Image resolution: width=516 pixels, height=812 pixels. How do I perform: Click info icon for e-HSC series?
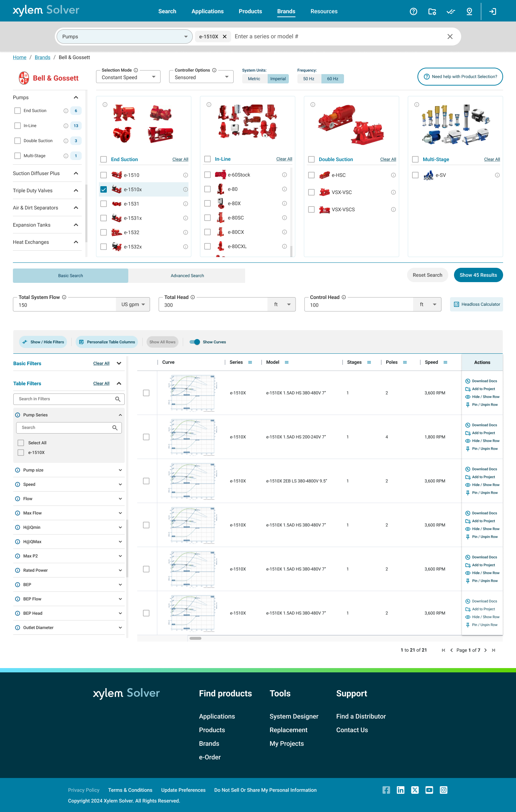click(393, 175)
